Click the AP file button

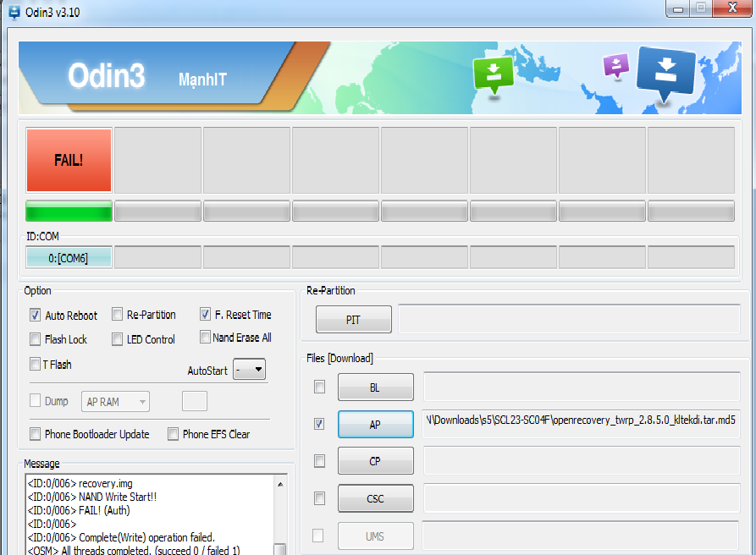click(376, 424)
